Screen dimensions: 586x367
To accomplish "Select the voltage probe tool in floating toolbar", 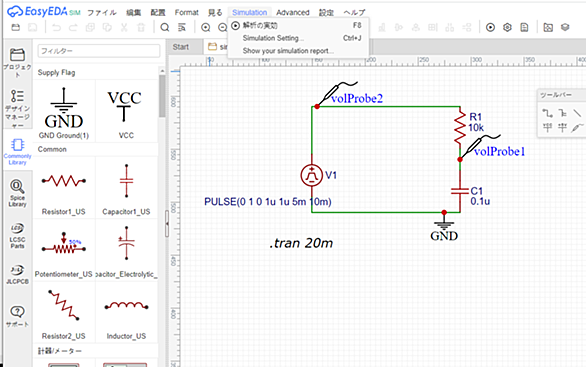I will click(577, 128).
